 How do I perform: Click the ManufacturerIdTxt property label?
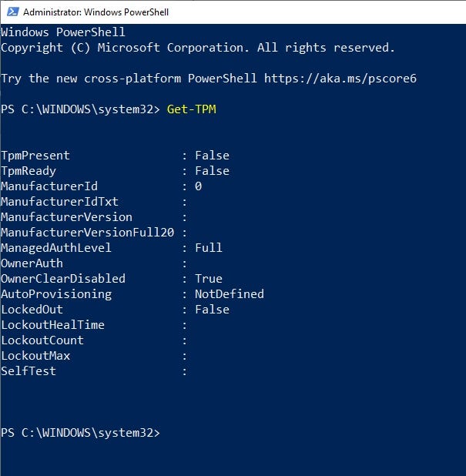(x=49, y=202)
